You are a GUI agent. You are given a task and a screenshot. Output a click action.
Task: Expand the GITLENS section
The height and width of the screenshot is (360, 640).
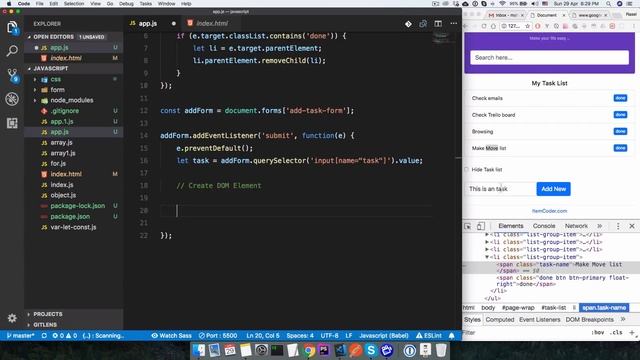click(45, 325)
